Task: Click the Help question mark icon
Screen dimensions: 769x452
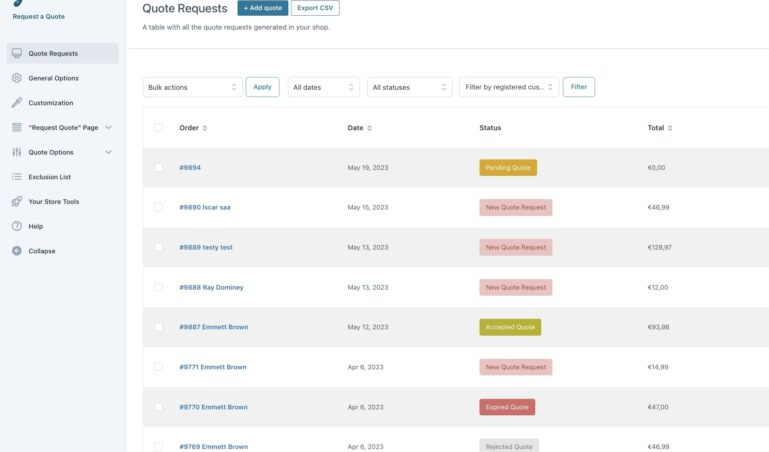Action: (17, 226)
